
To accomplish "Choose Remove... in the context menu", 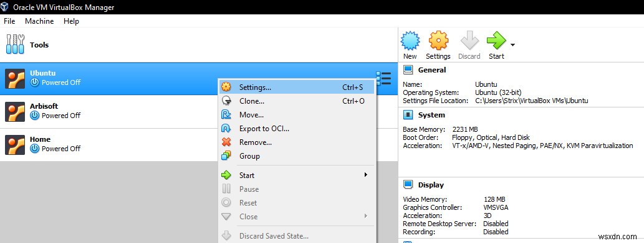I will pyautogui.click(x=297, y=142).
